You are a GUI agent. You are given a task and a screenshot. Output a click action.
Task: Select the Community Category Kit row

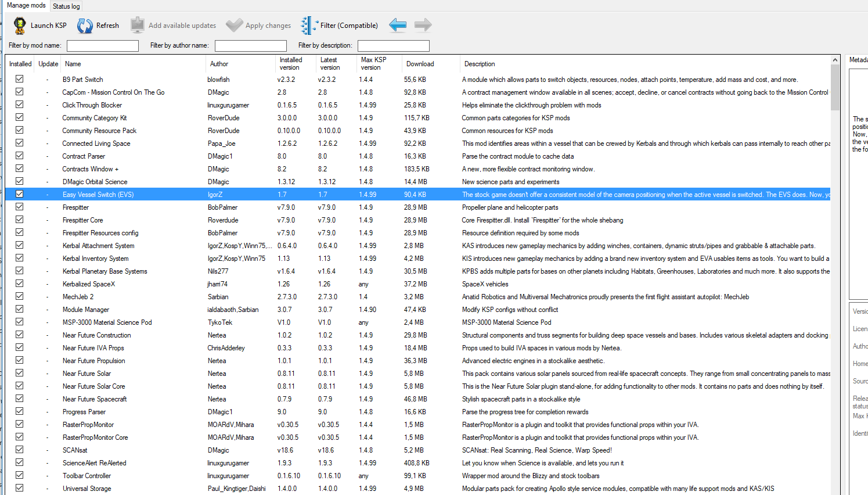point(418,118)
